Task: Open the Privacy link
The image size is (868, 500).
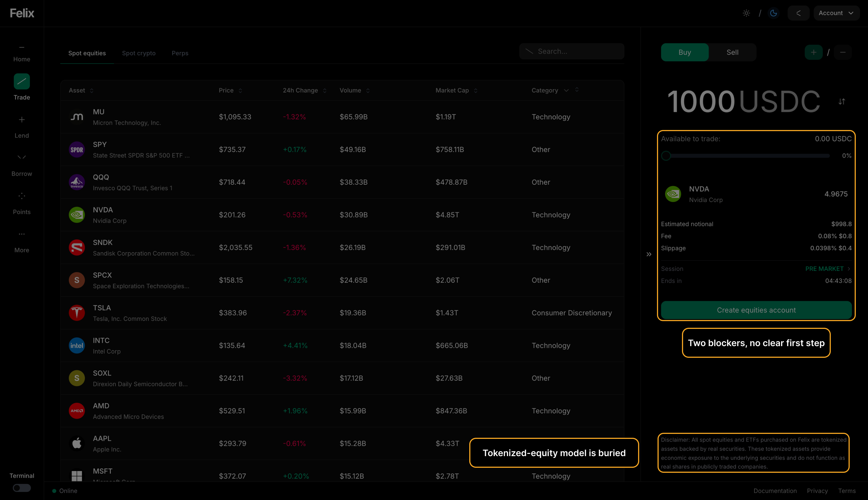Action: pos(817,491)
